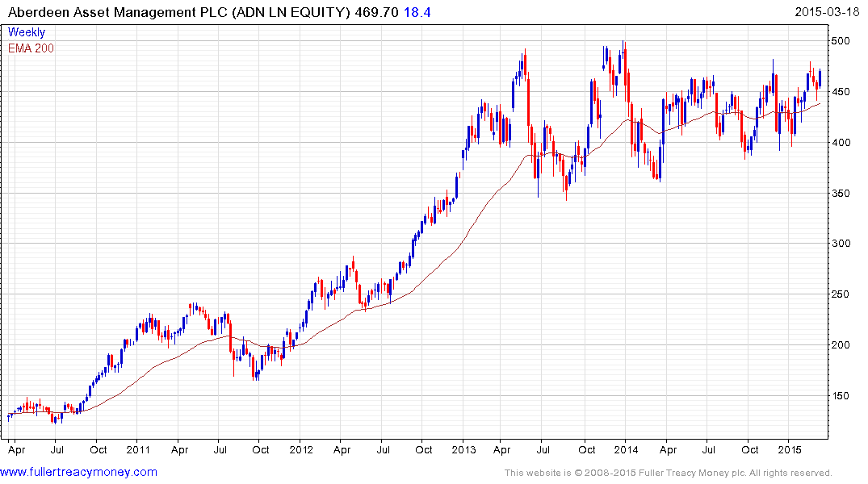Screen dimensions: 868x484
Task: Select the Weekly interval label
Action: [27, 32]
